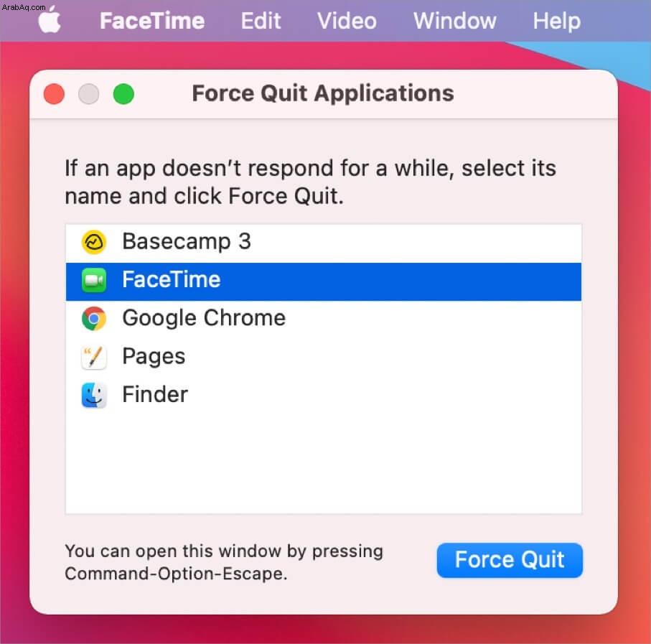Select Finder in the app list

tap(324, 396)
